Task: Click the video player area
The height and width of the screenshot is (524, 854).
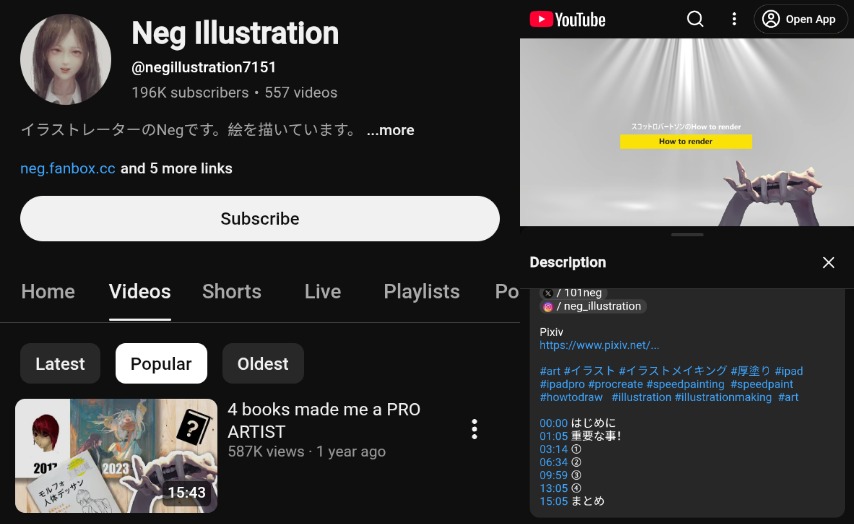Action: click(687, 132)
